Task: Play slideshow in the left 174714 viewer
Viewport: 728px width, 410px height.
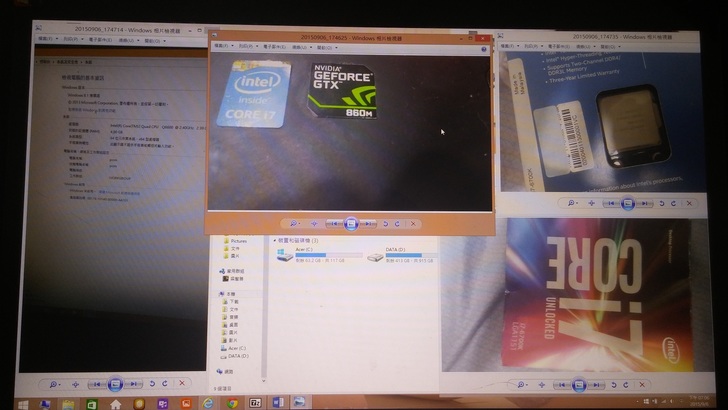Action: pyautogui.click(x=115, y=384)
